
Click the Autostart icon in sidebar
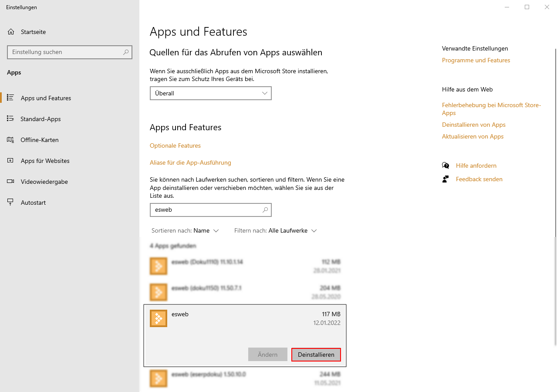11,203
